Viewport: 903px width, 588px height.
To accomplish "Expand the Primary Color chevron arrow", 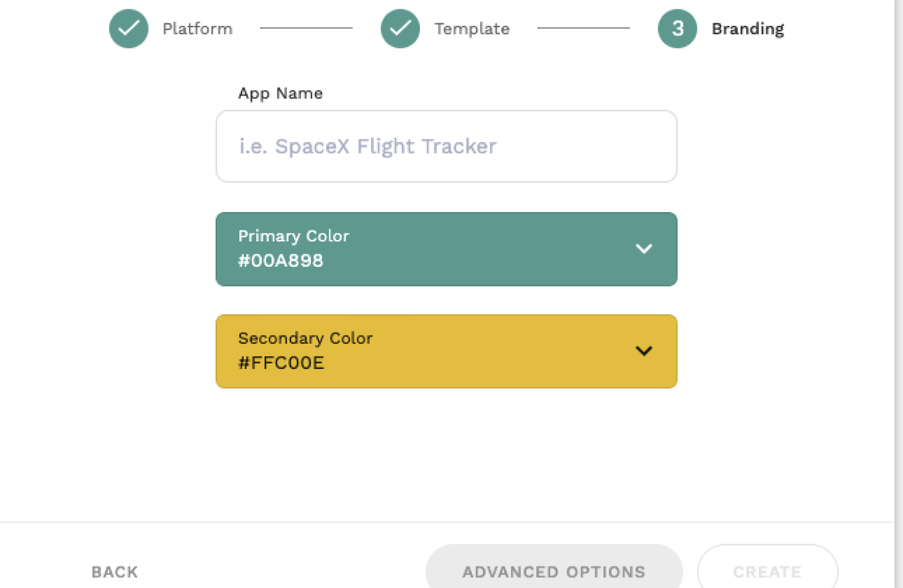I will tap(644, 249).
